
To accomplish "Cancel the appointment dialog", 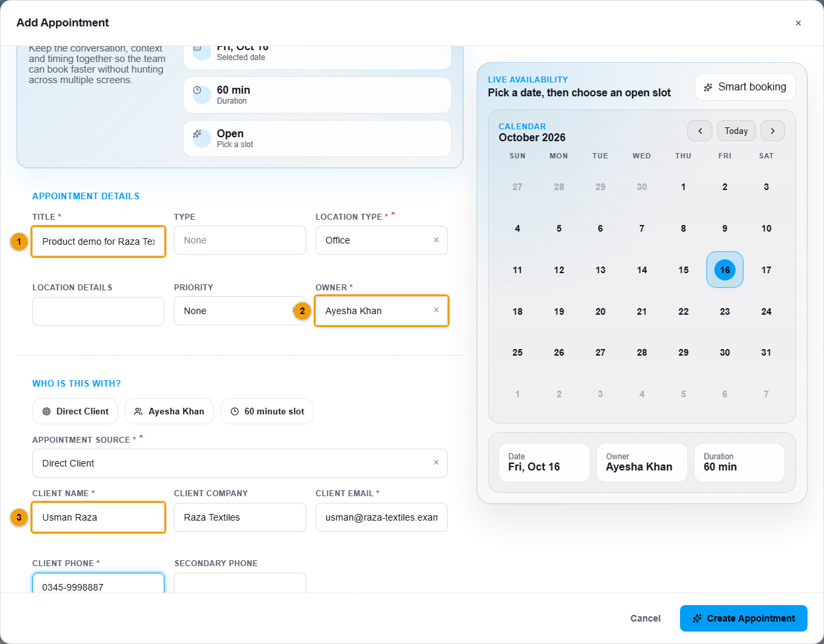I will point(645,618).
